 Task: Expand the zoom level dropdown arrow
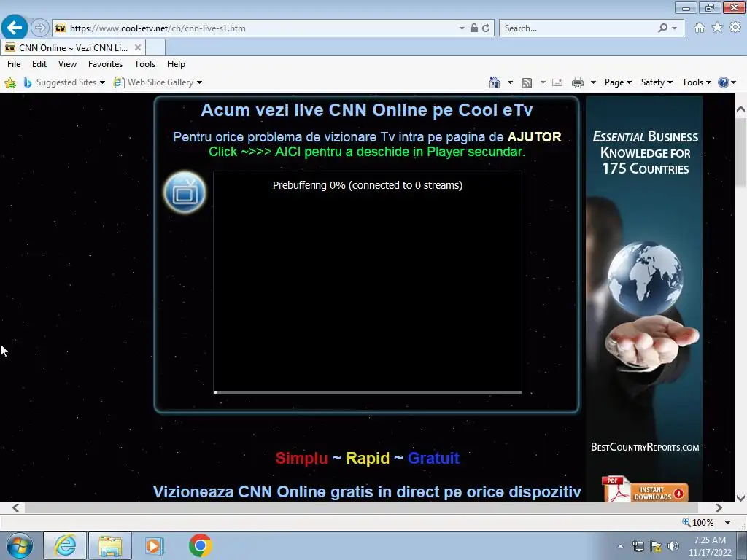pos(727,522)
